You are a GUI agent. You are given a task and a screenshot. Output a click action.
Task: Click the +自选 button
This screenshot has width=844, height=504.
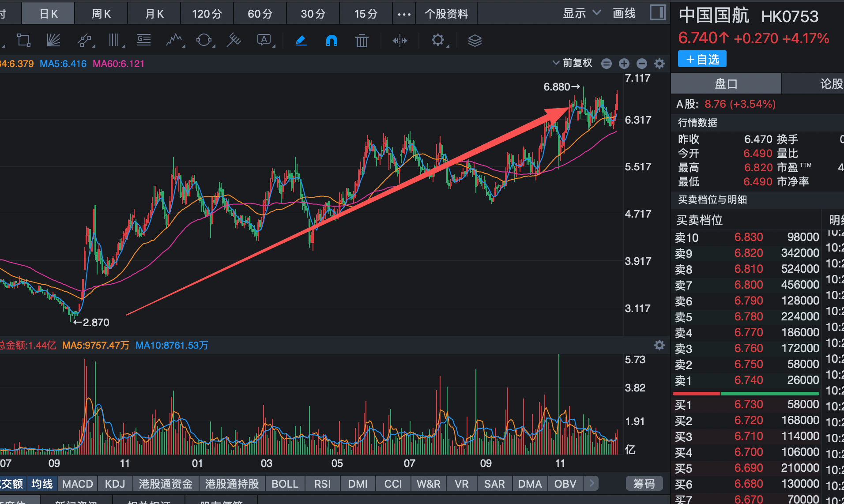702,59
